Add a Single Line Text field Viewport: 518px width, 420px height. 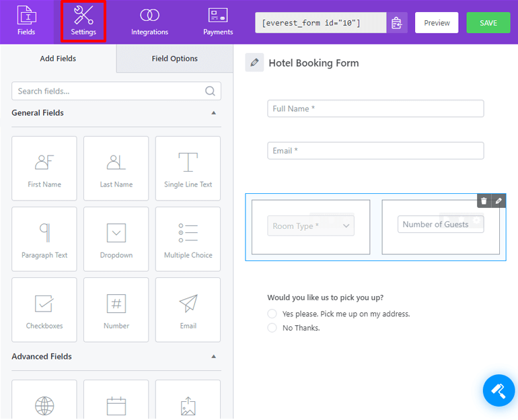point(188,168)
